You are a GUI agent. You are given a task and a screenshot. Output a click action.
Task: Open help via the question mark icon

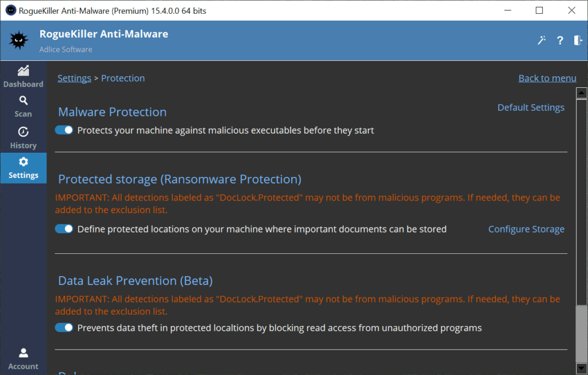point(560,40)
